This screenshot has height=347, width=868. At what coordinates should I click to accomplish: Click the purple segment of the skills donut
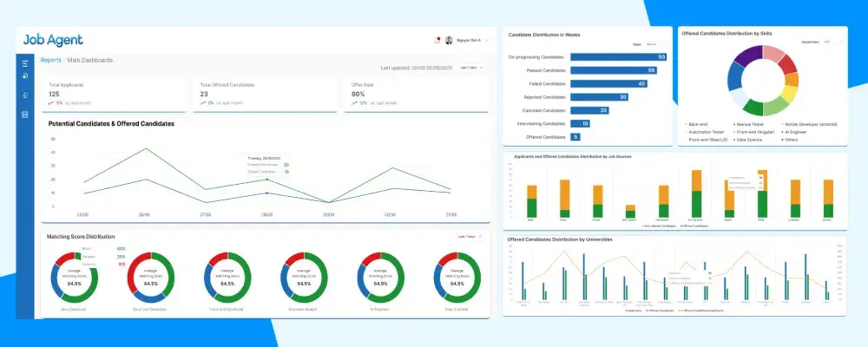pos(751,56)
